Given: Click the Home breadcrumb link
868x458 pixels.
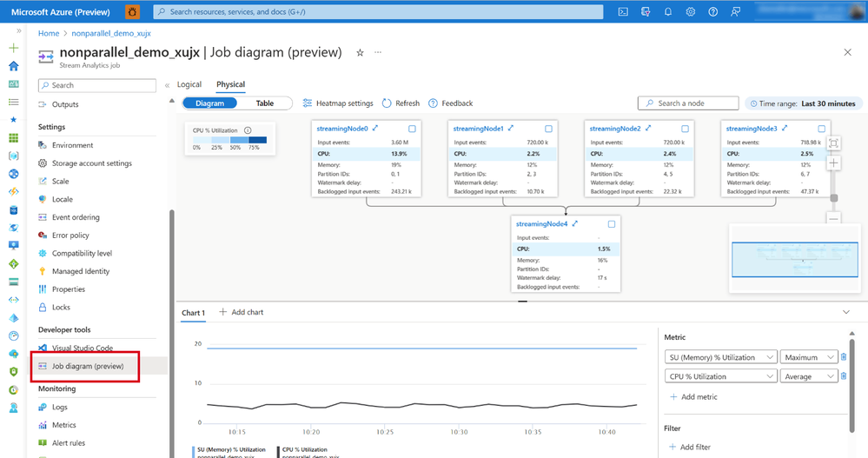Looking at the screenshot, I should pos(49,33).
